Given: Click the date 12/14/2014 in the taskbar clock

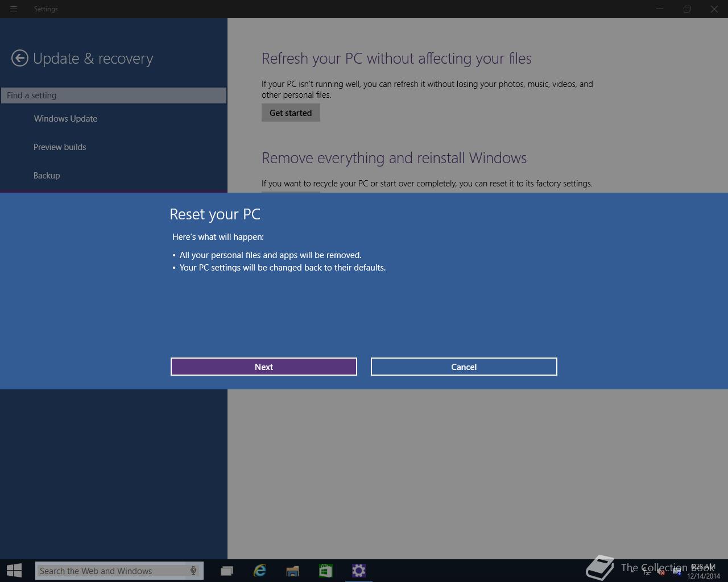Looking at the screenshot, I should click(704, 576).
